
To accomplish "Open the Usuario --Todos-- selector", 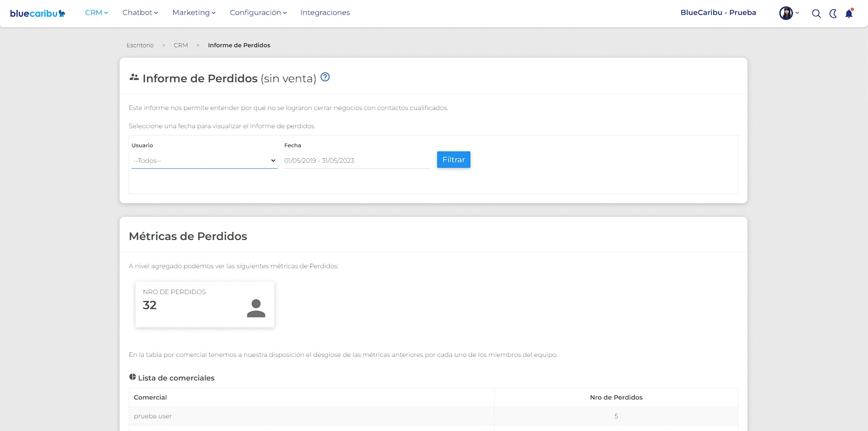I will [204, 160].
